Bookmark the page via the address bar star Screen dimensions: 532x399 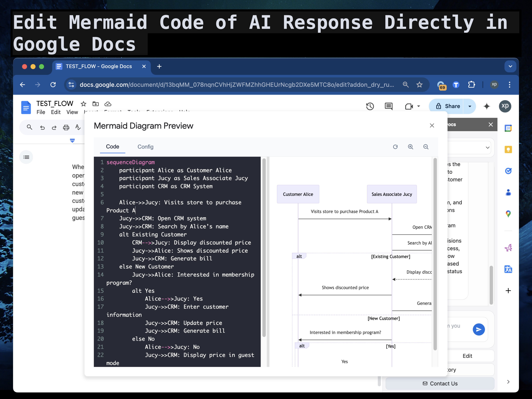tap(419, 85)
